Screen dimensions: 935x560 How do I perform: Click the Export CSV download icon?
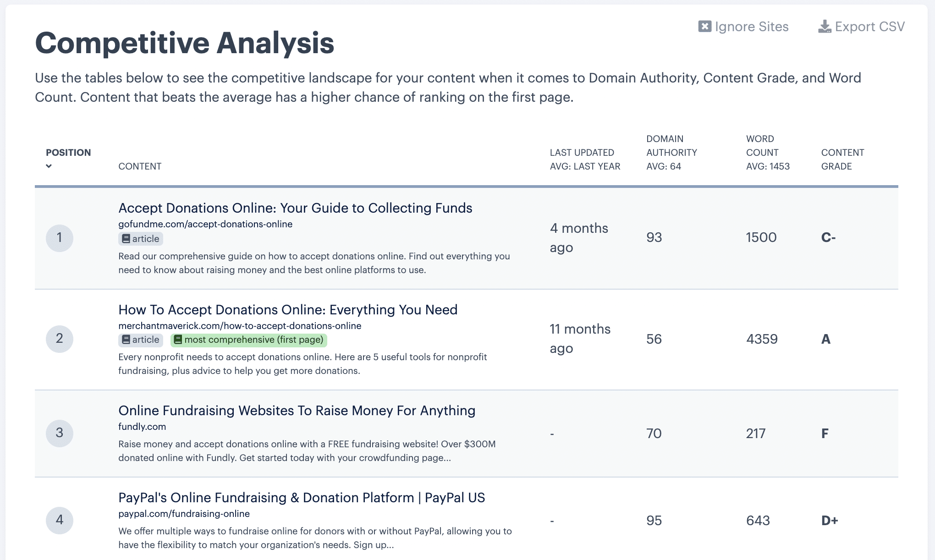825,26
